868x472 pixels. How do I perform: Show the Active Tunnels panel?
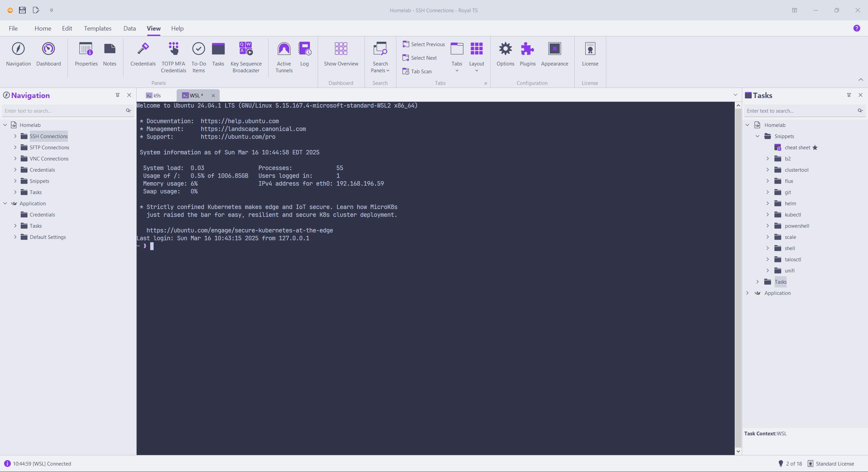[x=284, y=50]
